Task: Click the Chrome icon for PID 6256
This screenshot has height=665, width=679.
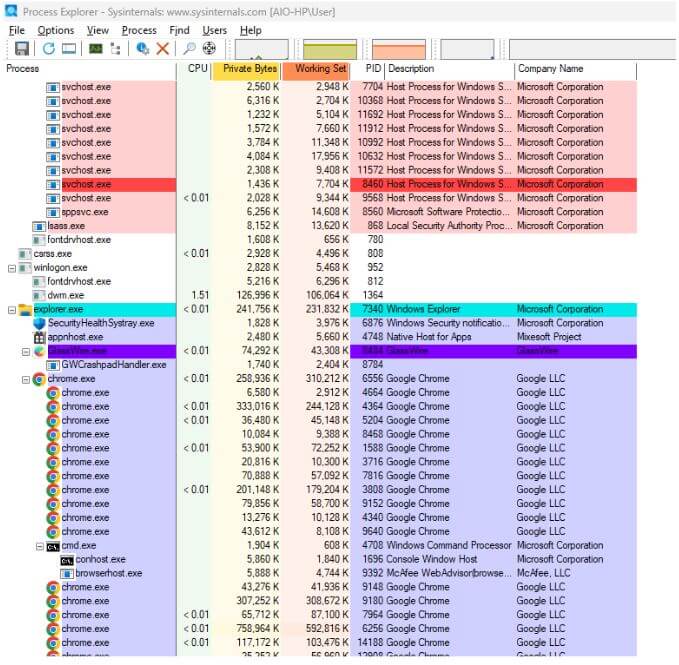Action: [53, 629]
